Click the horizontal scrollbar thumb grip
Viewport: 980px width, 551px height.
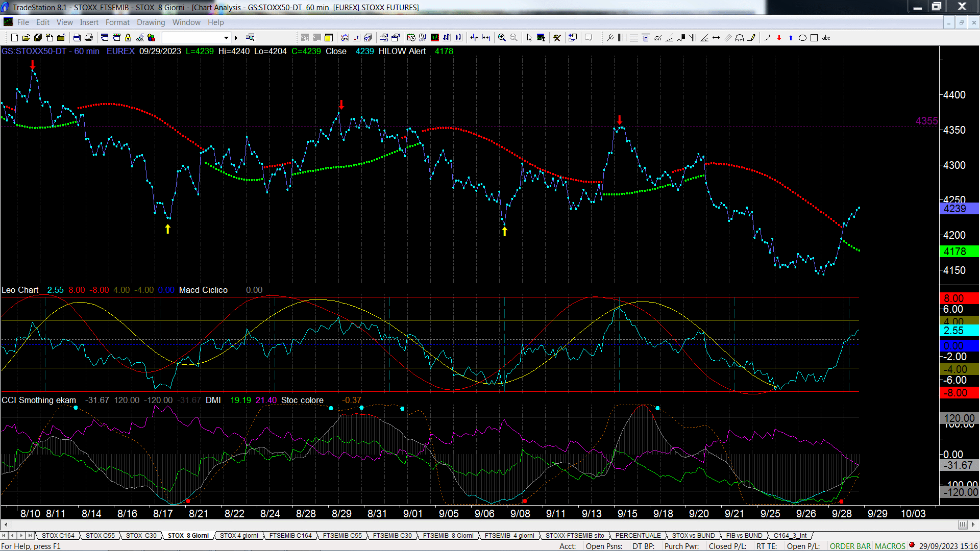pos(962,524)
